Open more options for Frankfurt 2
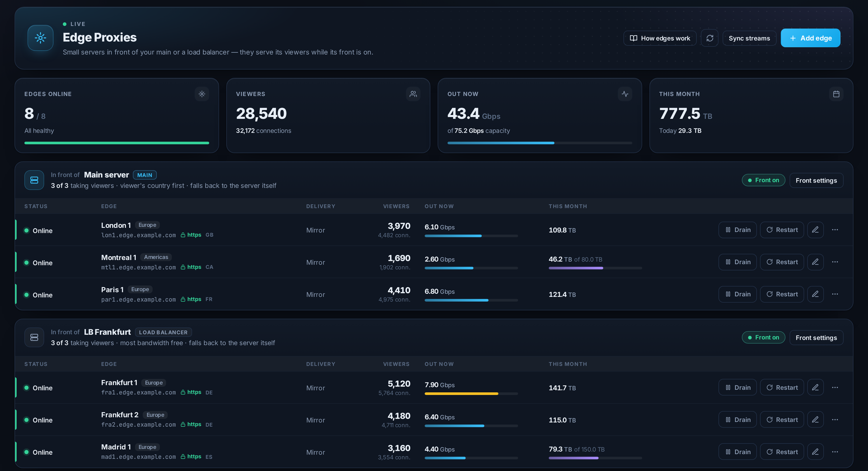 point(835,419)
